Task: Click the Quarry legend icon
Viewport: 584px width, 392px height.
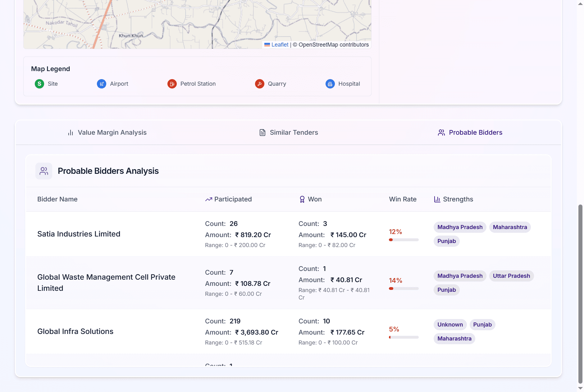Action: [260, 84]
